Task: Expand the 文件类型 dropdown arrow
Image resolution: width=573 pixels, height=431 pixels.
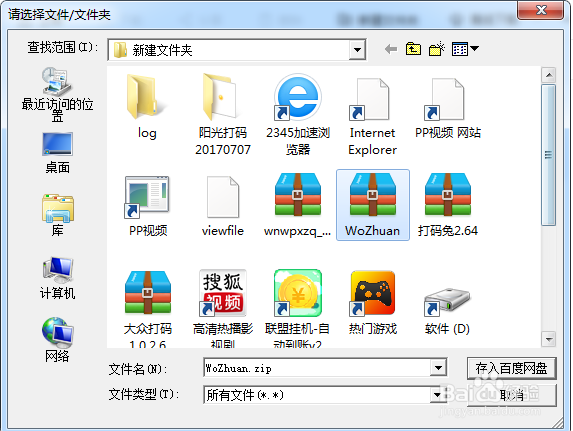Action: pos(437,395)
